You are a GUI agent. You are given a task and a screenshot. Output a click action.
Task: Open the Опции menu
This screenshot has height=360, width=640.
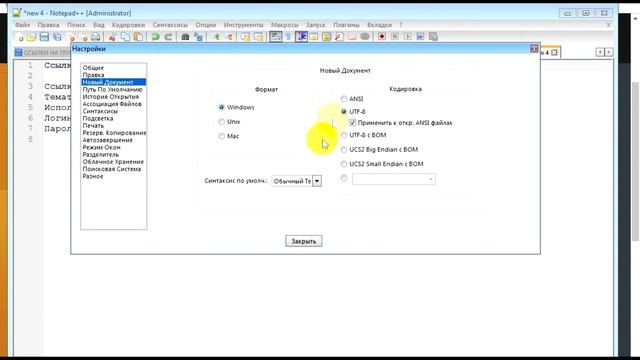206,25
